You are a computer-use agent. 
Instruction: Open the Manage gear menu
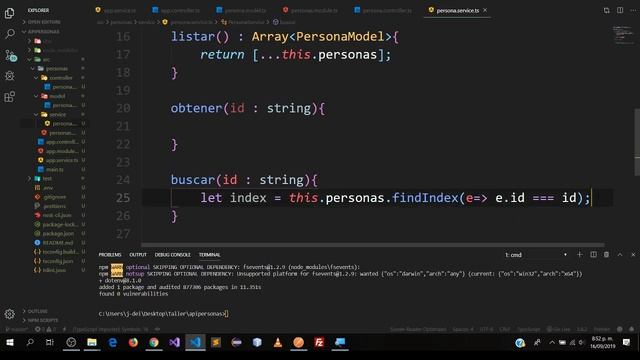pyautogui.click(x=9, y=313)
